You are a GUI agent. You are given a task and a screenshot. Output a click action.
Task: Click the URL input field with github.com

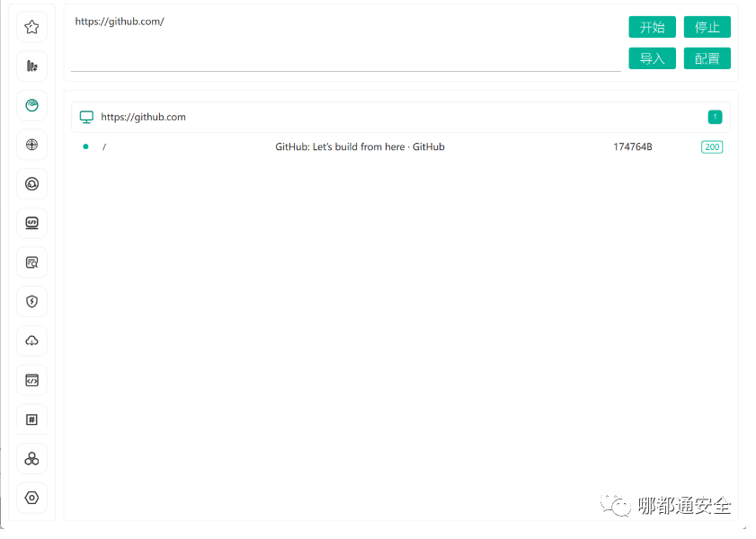click(x=345, y=40)
